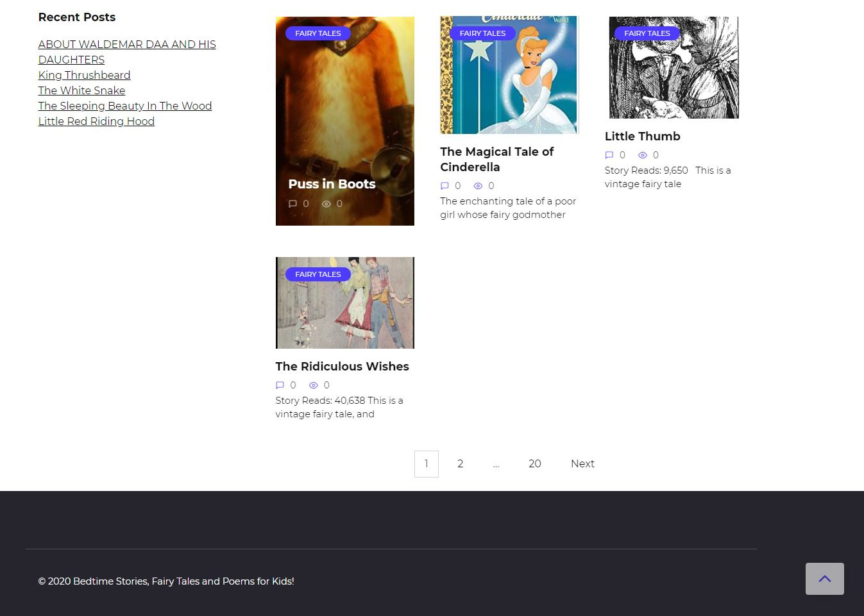Click the comment icon under The Ridiculous Wishes
This screenshot has height=616, width=864.
click(x=280, y=385)
